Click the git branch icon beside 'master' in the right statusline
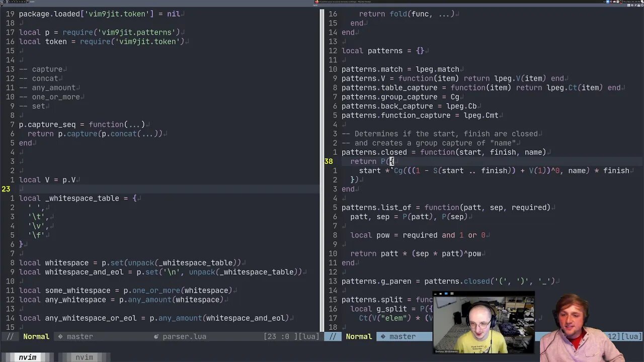This screenshot has width=644, height=362. pyautogui.click(x=383, y=336)
